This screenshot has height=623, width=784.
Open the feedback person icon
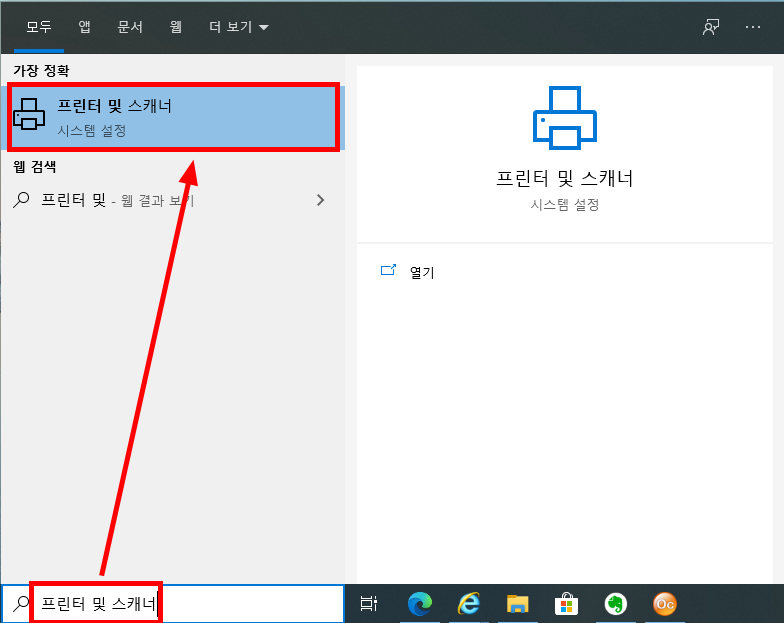tap(710, 27)
